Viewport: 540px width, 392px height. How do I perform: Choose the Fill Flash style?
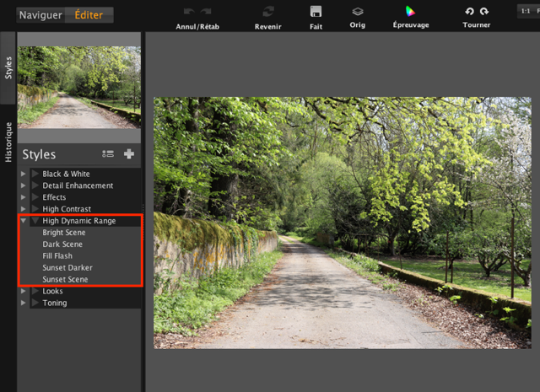click(58, 255)
